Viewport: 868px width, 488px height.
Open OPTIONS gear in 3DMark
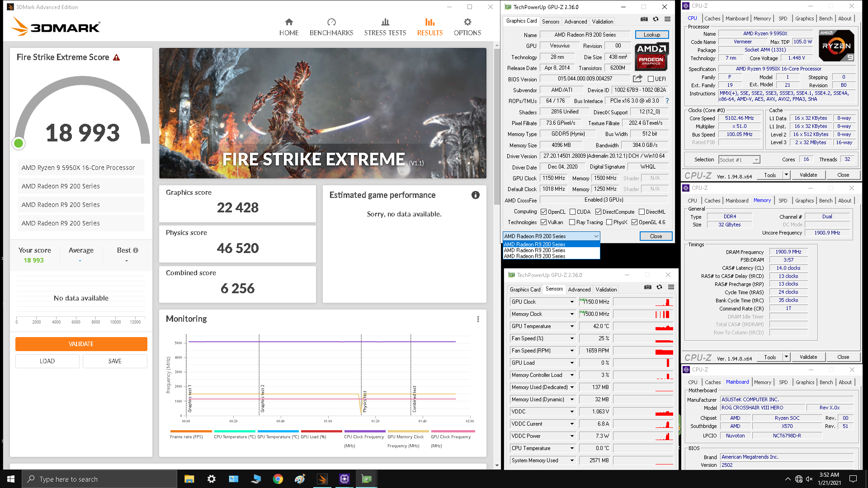[x=467, y=27]
